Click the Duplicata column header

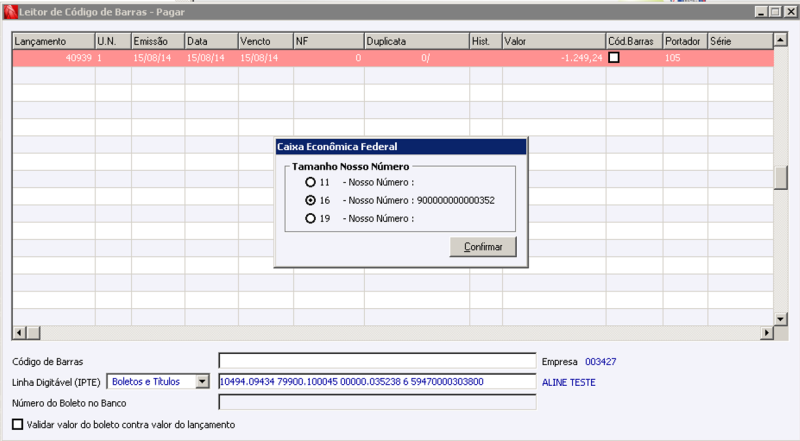(417, 41)
